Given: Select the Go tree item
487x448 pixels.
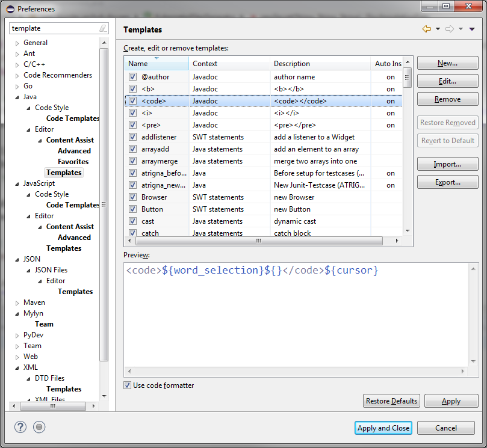Looking at the screenshot, I should pos(28,86).
